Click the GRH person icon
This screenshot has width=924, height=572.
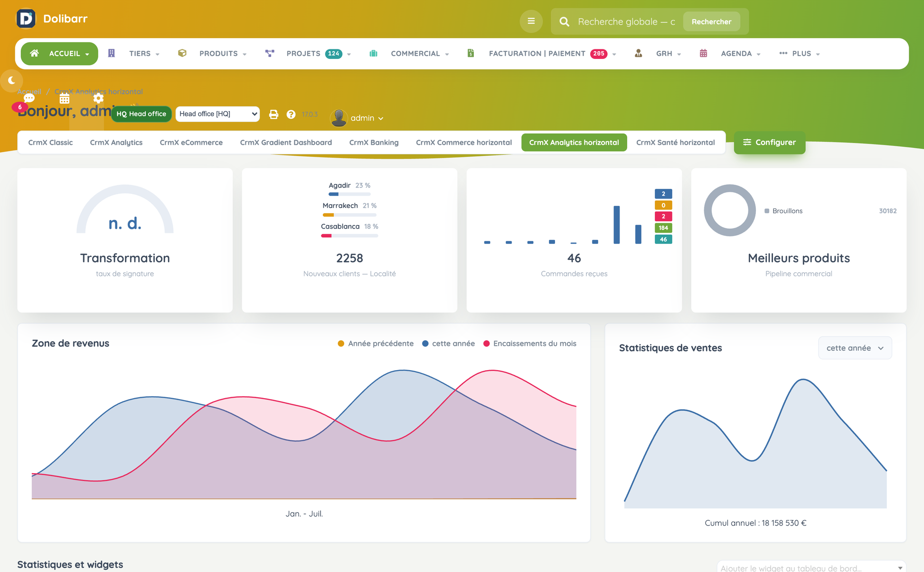point(639,53)
